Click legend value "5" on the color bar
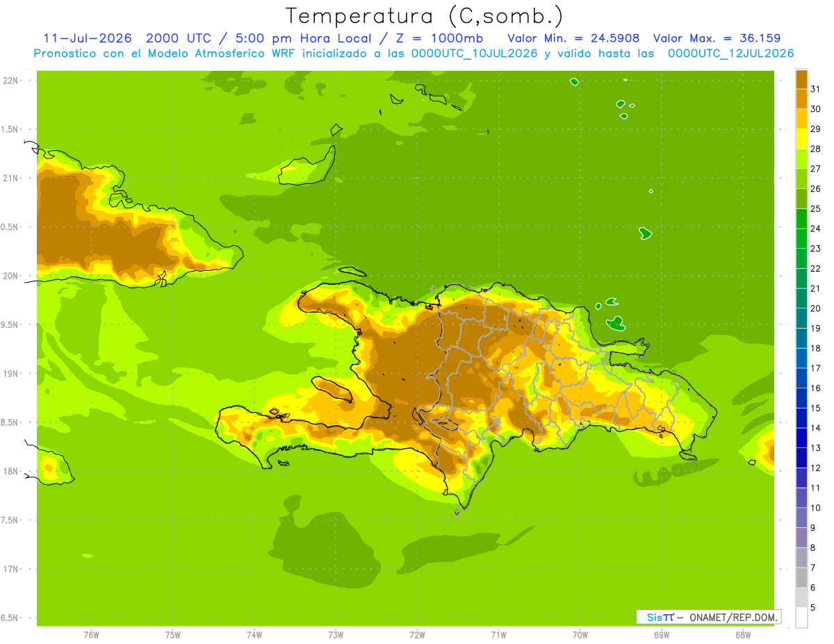 [x=814, y=607]
